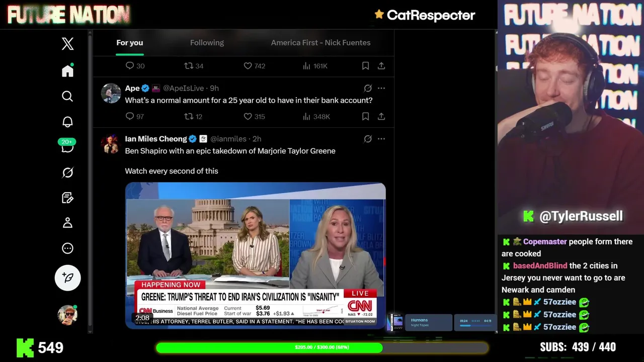Image resolution: width=644 pixels, height=362 pixels.
Task: Open Ape's profile avatar
Action: point(111,94)
